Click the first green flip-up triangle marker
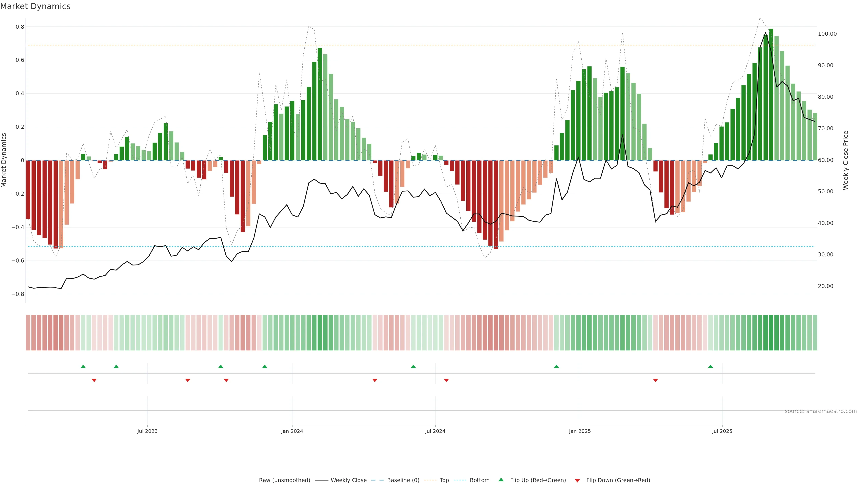This screenshot has height=488, width=868. click(x=83, y=366)
